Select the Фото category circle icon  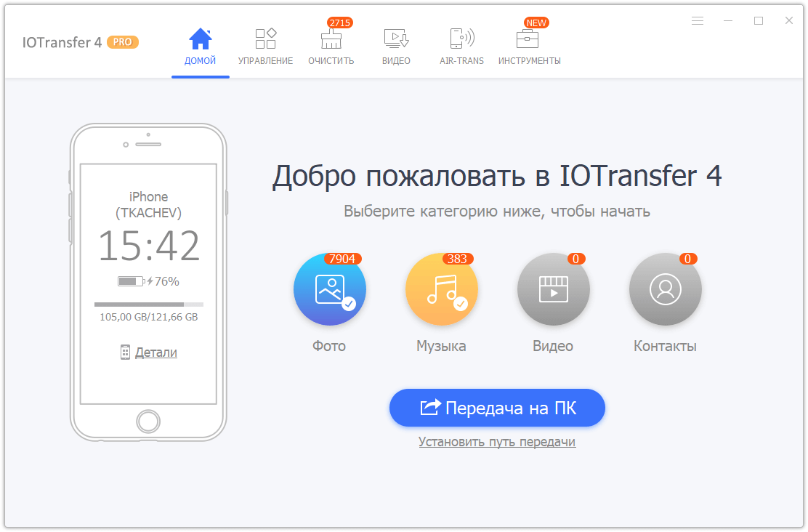(330, 289)
